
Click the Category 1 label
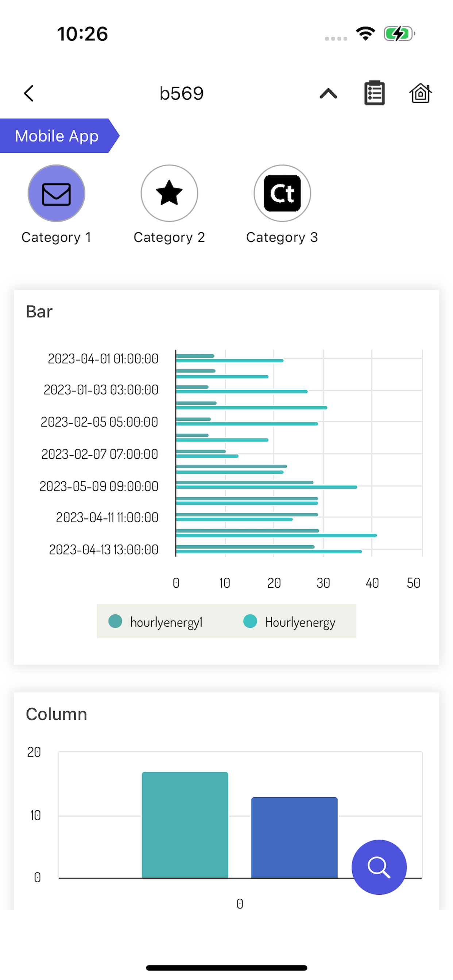[x=56, y=237]
